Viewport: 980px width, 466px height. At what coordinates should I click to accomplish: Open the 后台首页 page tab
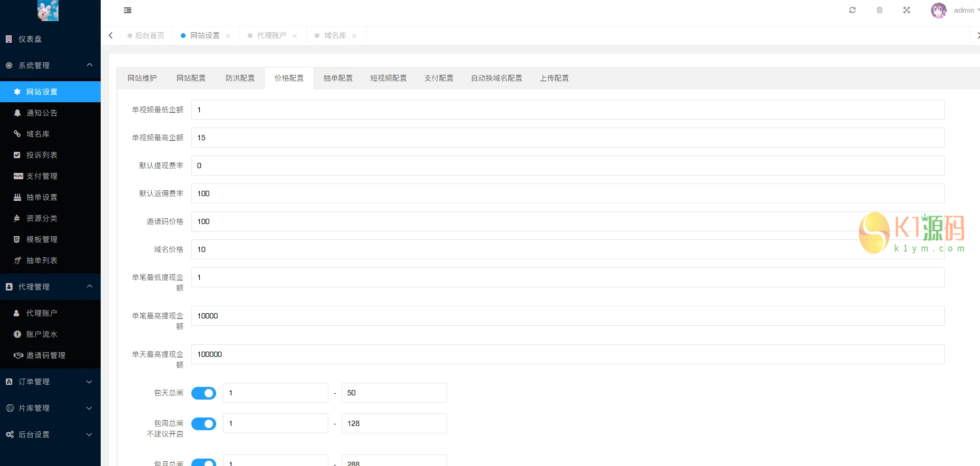146,35
